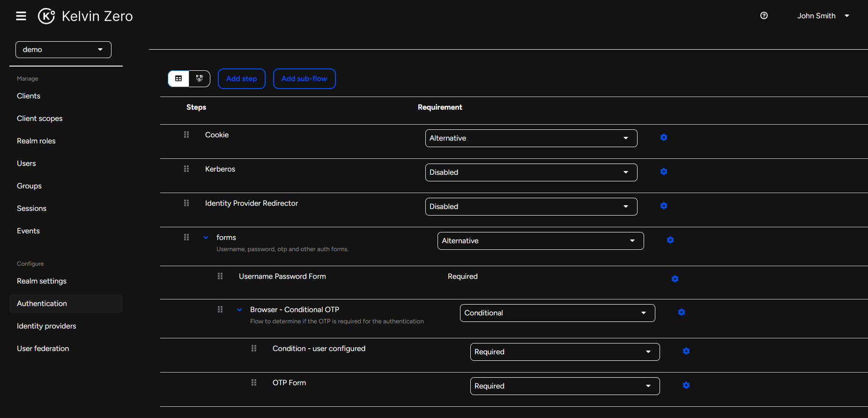Viewport: 868px width, 418px height.
Task: Click gear icon for Username Password Form
Action: coord(675,279)
